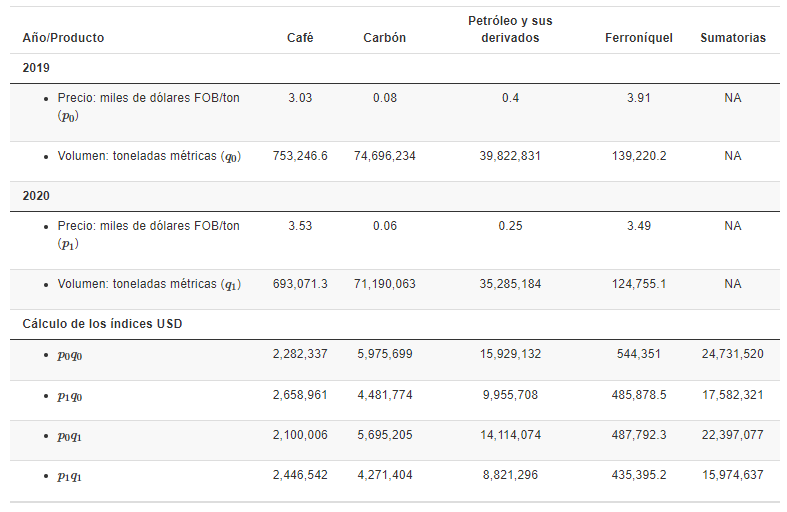787x512 pixels.
Task: Select the Sumatorias column header
Action: (733, 38)
